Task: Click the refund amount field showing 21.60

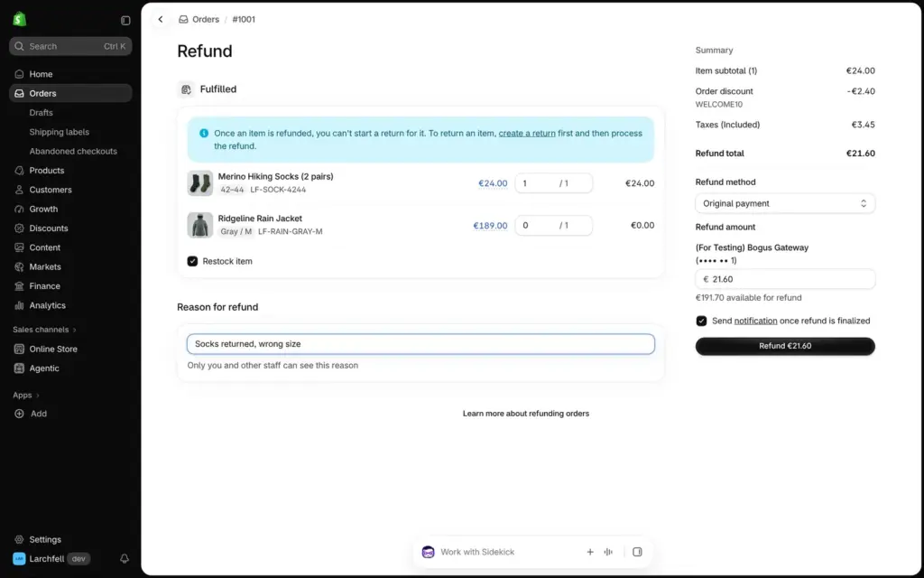Action: point(785,279)
